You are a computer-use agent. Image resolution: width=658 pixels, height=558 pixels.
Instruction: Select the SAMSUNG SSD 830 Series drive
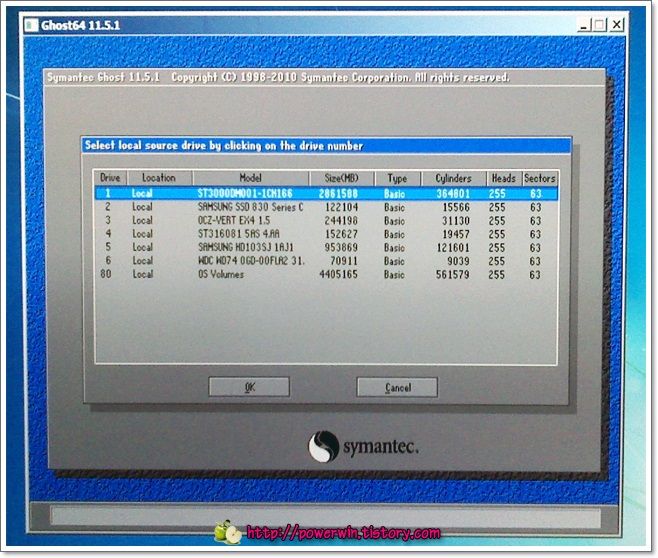click(326, 207)
